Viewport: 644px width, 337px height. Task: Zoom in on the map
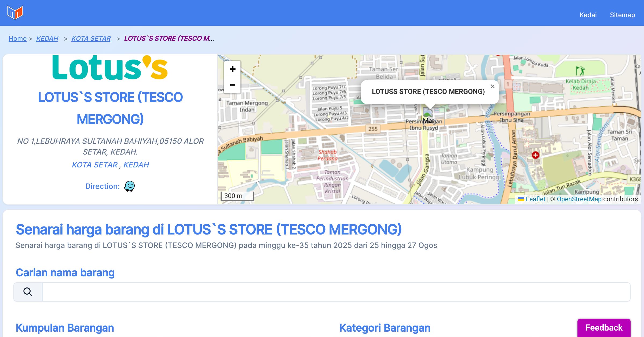point(232,69)
